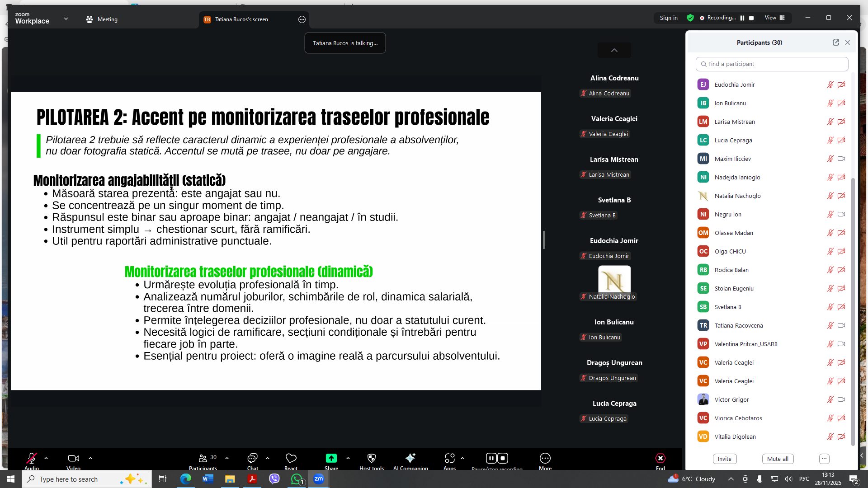Unmute the Audio microphone
868x488 pixels.
31,458
